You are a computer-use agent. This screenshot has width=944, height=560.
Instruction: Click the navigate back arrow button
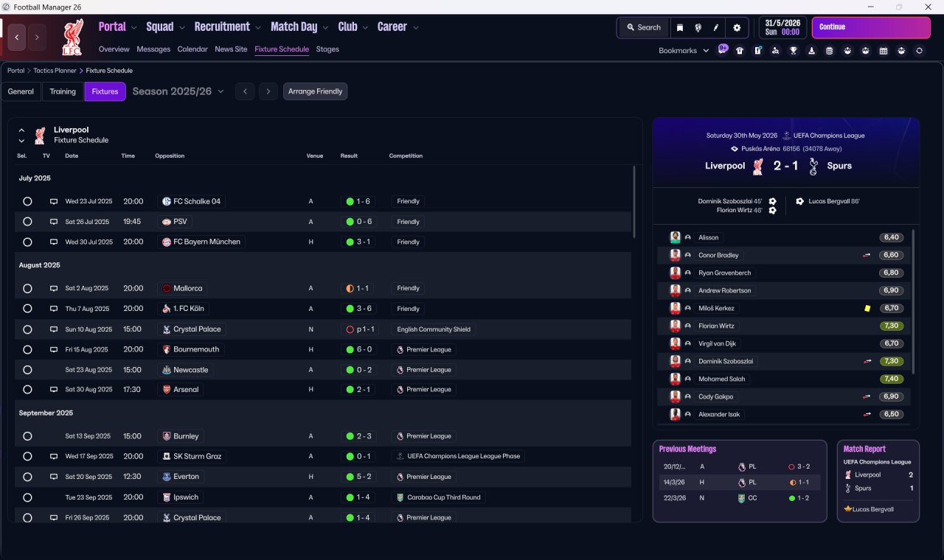click(17, 38)
